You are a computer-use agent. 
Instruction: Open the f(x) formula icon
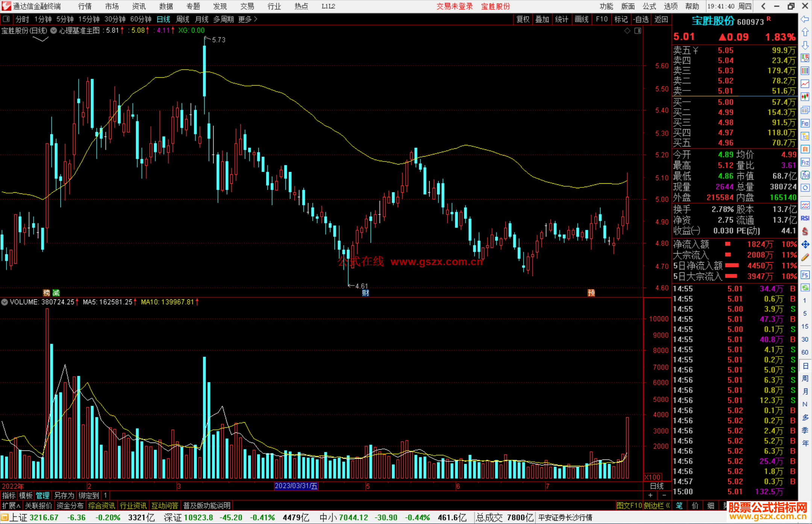click(x=805, y=175)
